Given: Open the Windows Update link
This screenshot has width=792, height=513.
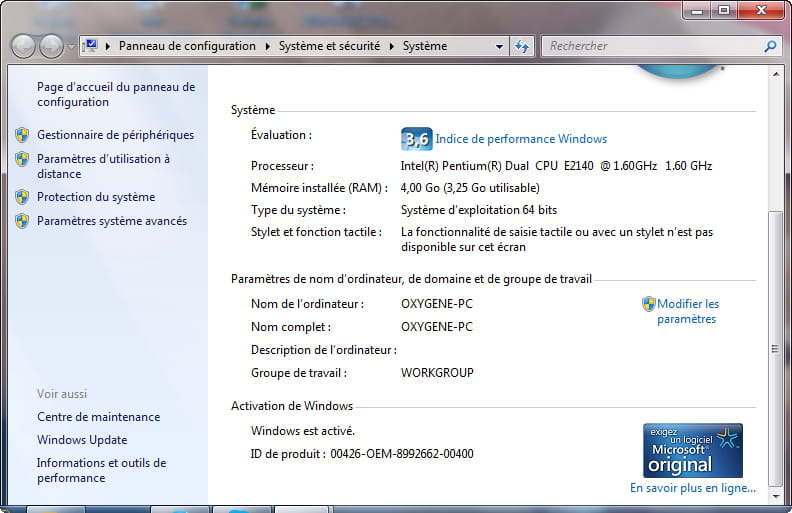Looking at the screenshot, I should point(82,440).
